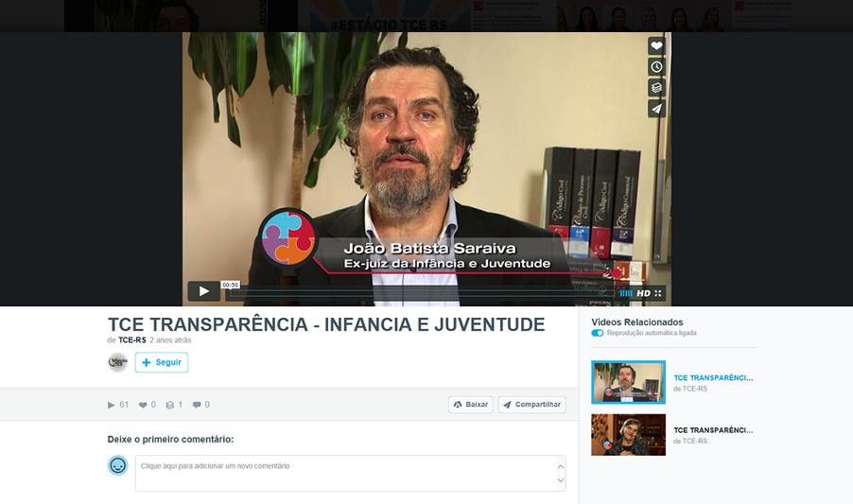Click the likes count heart icon

(x=143, y=405)
